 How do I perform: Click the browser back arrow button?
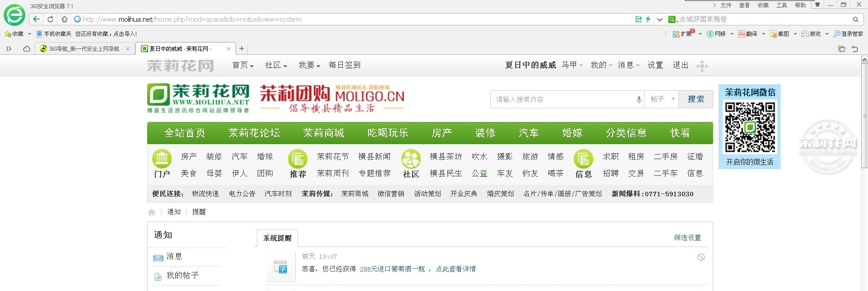pyautogui.click(x=36, y=19)
